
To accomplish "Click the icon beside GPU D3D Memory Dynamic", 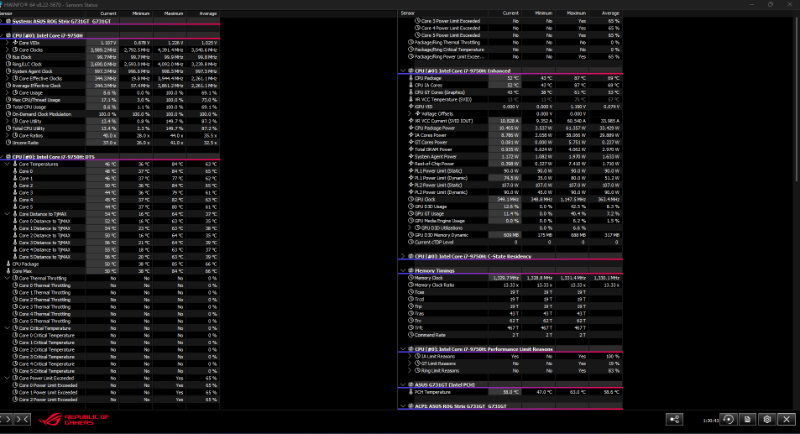I will click(x=411, y=235).
